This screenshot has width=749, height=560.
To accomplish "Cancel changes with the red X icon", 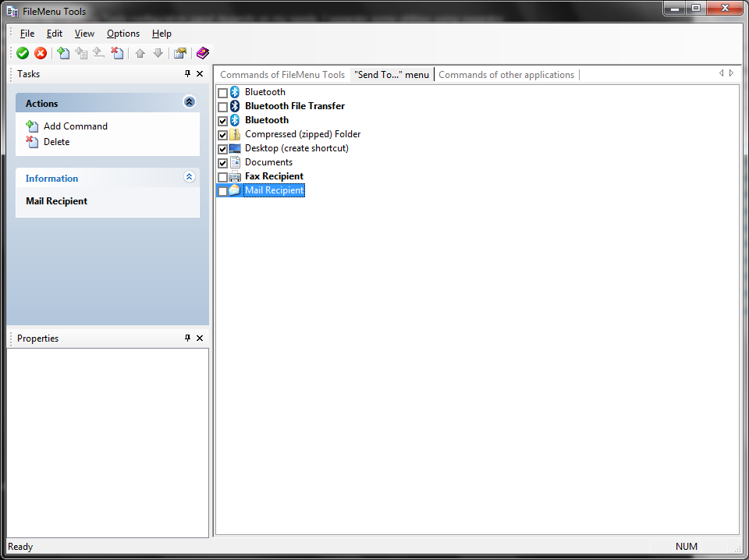I will point(41,53).
